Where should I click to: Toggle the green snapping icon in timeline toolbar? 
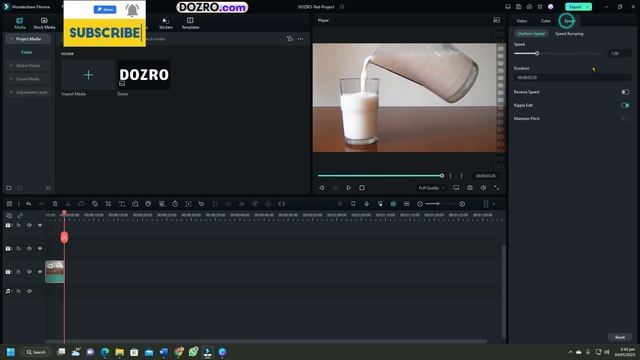(393, 204)
